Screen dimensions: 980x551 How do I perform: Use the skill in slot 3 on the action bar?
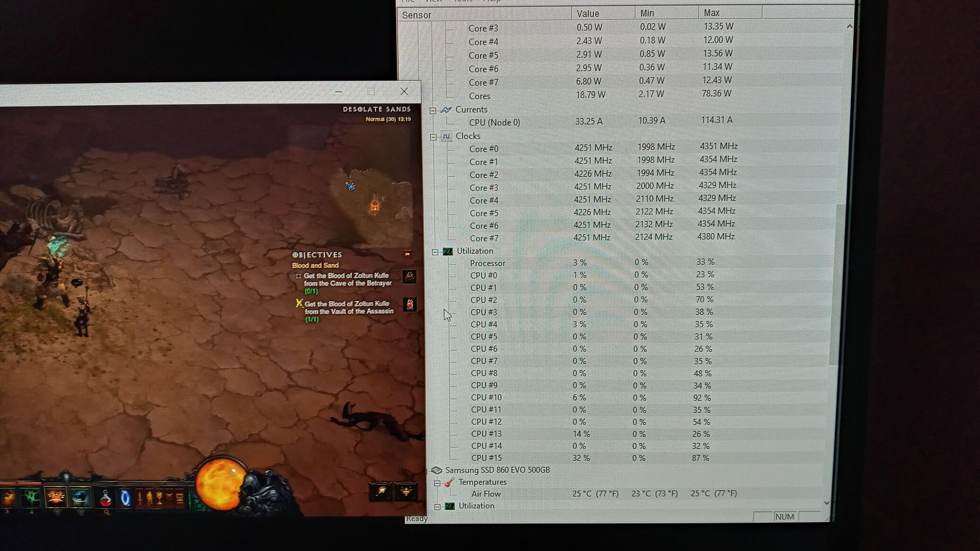tap(8, 498)
